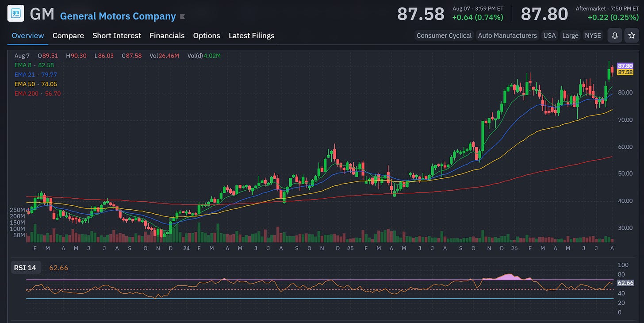Viewport: 644px width, 323px height.
Task: Click the purple 87.80 price axis label
Action: [625, 65]
